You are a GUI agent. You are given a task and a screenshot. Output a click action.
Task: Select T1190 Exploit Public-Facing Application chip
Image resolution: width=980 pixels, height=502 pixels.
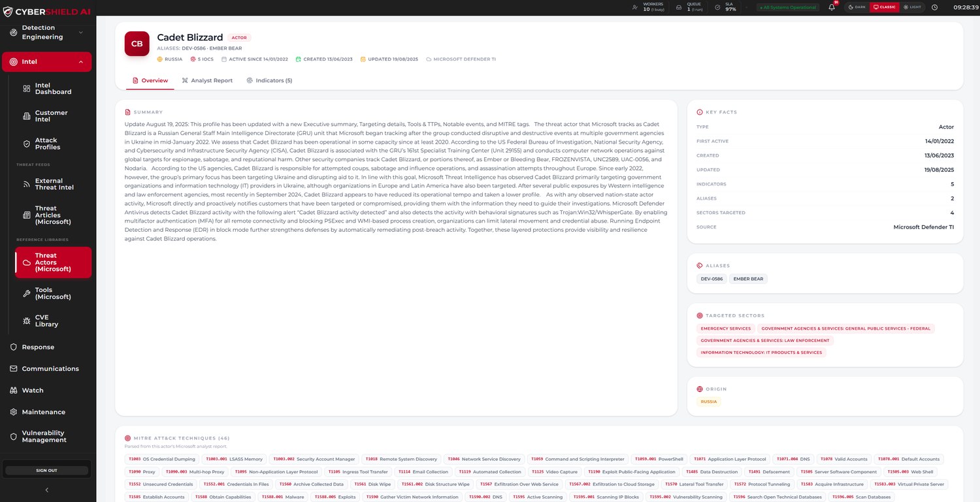click(x=631, y=471)
